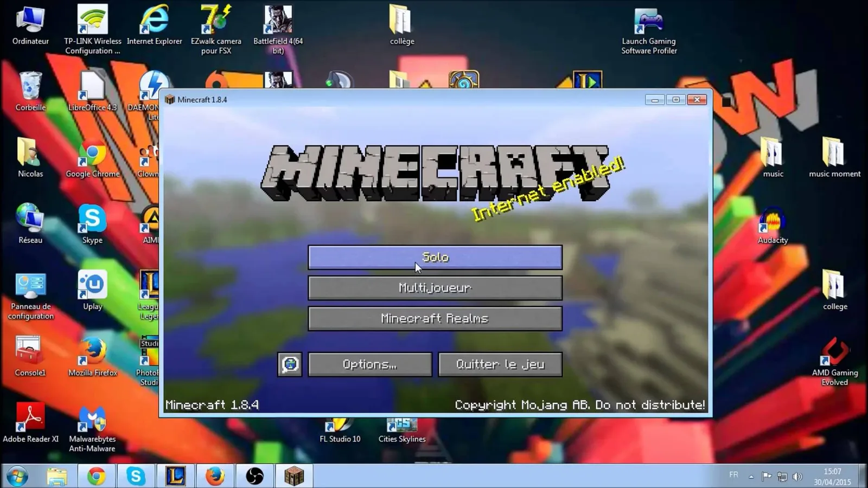Viewport: 868px width, 488px height.
Task: Open the Ordinateur desktop icon
Action: coord(30,25)
